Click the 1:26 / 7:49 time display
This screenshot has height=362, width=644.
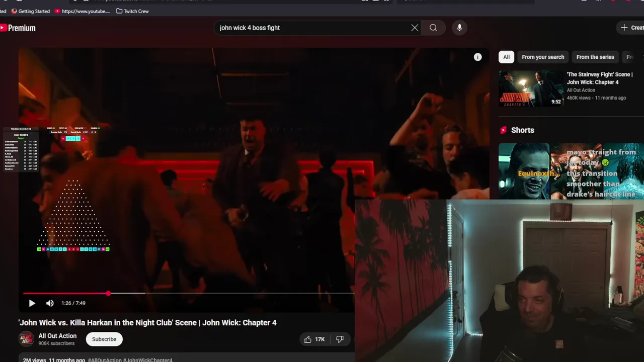pos(73,303)
